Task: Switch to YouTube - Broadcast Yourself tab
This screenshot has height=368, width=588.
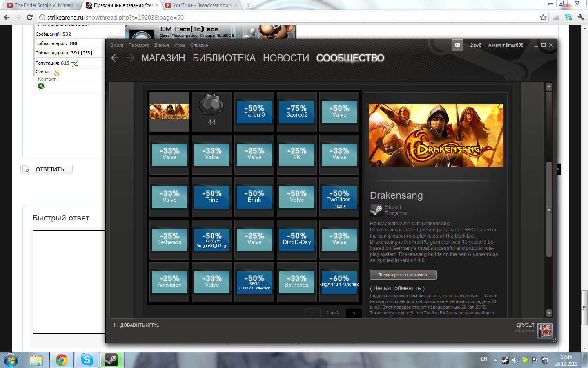Action: pyautogui.click(x=202, y=5)
